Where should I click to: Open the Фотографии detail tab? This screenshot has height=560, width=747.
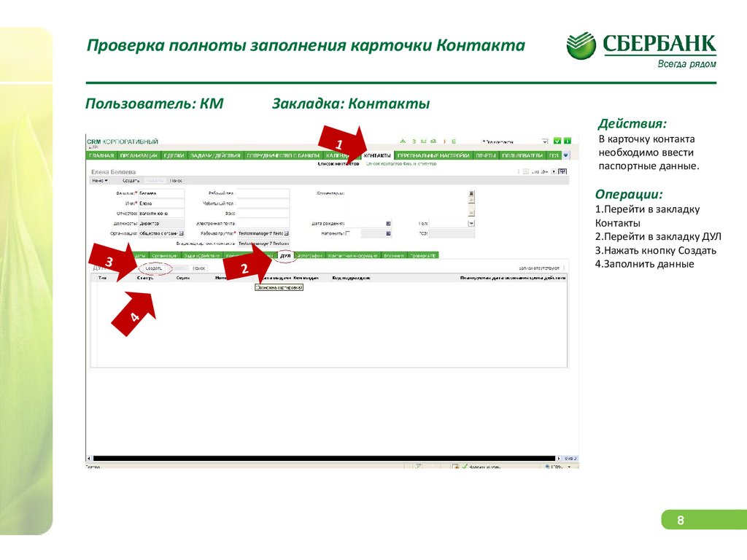[309, 256]
